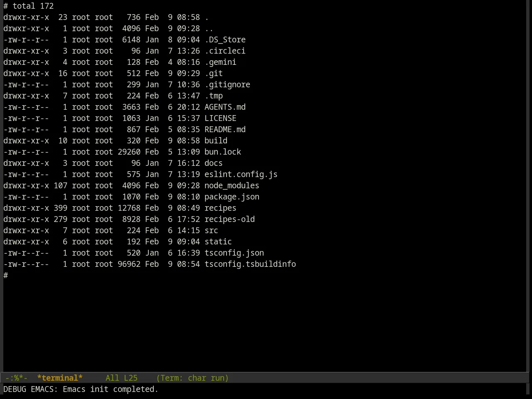Click the *terminal* buffer name in mode line
Screen dimensions: 532x399
(x=60, y=378)
